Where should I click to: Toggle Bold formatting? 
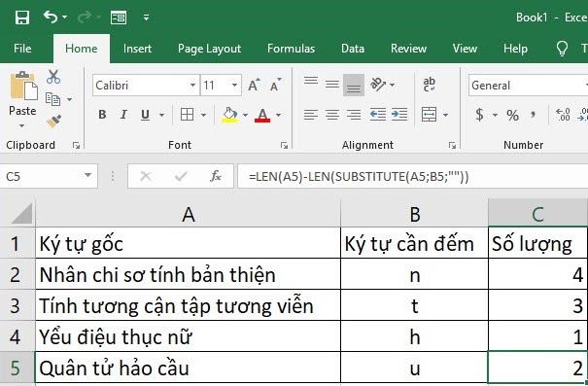(x=102, y=115)
